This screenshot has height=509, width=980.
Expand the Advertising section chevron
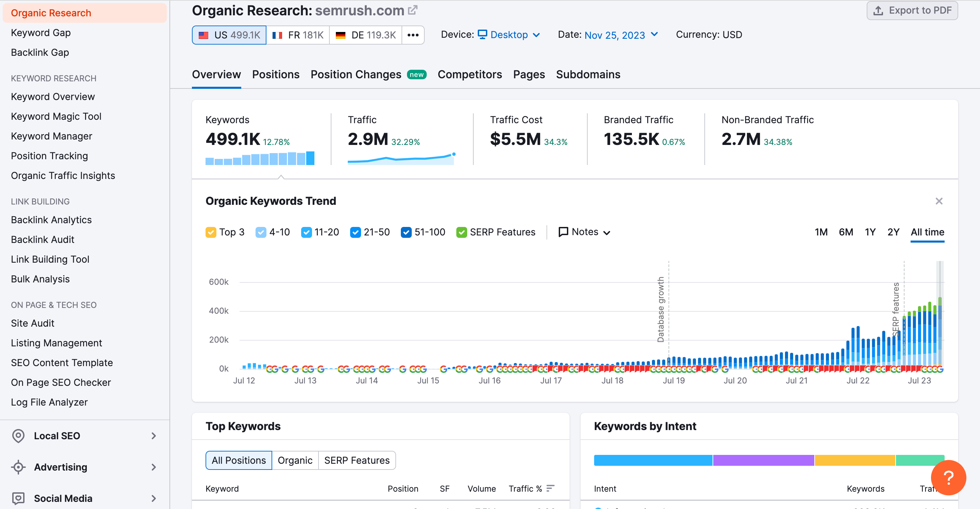point(154,467)
